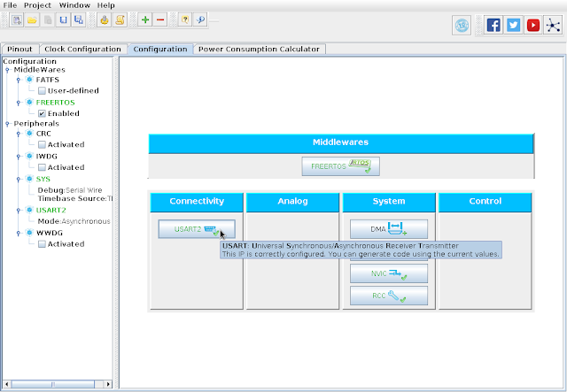The height and width of the screenshot is (392, 567).
Task: Open the YouTube icon link
Action: [x=533, y=26]
